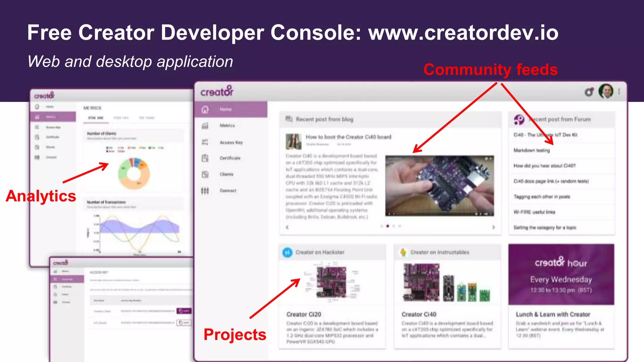644x362 pixels.
Task: Click the creator hour purple banner
Action: coord(561,274)
